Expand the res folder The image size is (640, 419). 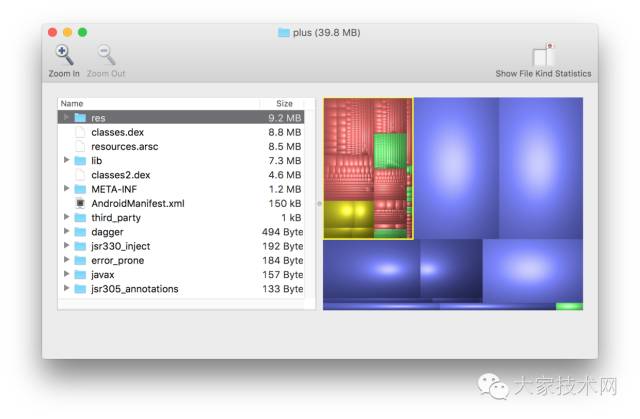coord(66,117)
